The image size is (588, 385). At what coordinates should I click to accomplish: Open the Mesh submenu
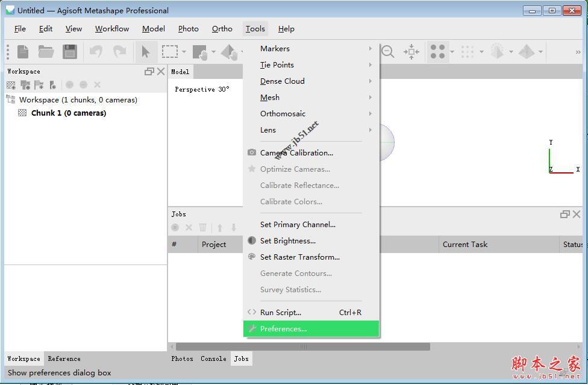(x=311, y=98)
